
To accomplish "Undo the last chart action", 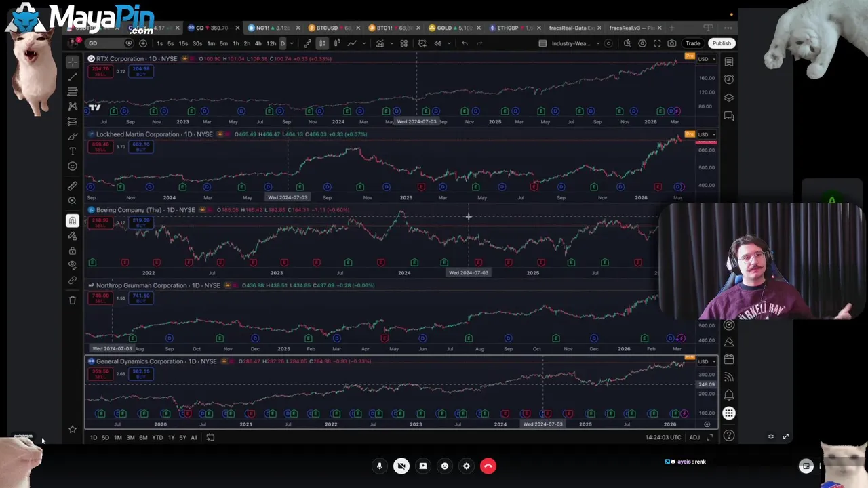I will (x=465, y=43).
